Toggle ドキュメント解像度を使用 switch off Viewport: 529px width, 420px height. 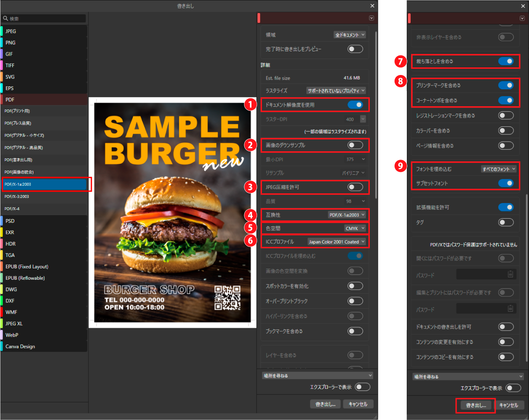coord(355,104)
